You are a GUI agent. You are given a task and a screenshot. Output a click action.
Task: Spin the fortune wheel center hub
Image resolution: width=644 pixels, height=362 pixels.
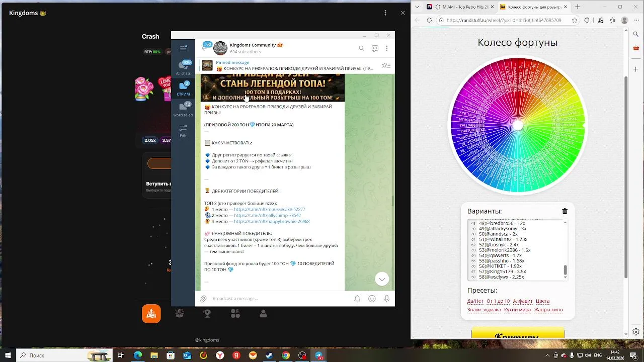coord(518,126)
